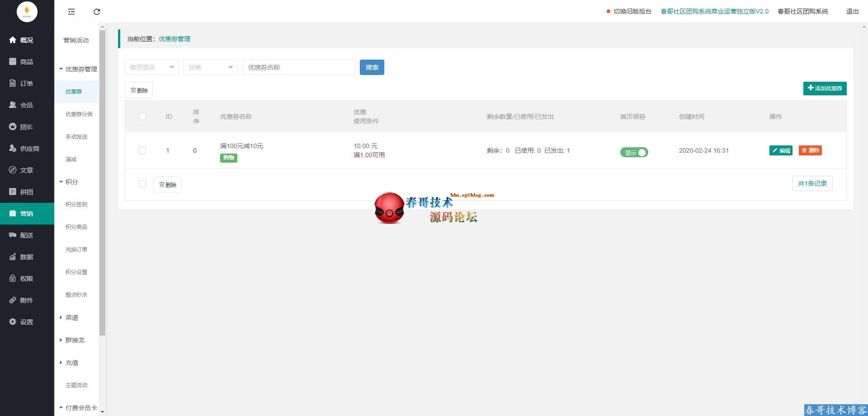Open 数据 statistics section

click(26, 257)
